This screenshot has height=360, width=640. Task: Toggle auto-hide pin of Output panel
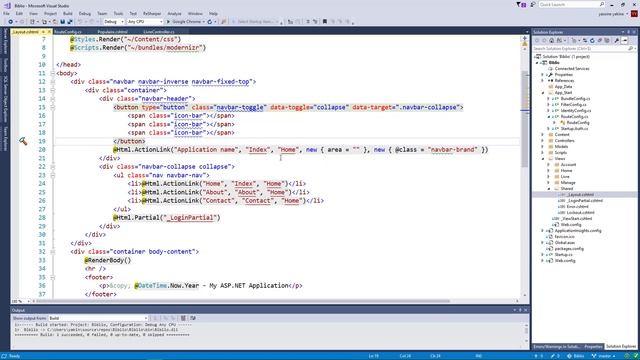[x=520, y=310]
